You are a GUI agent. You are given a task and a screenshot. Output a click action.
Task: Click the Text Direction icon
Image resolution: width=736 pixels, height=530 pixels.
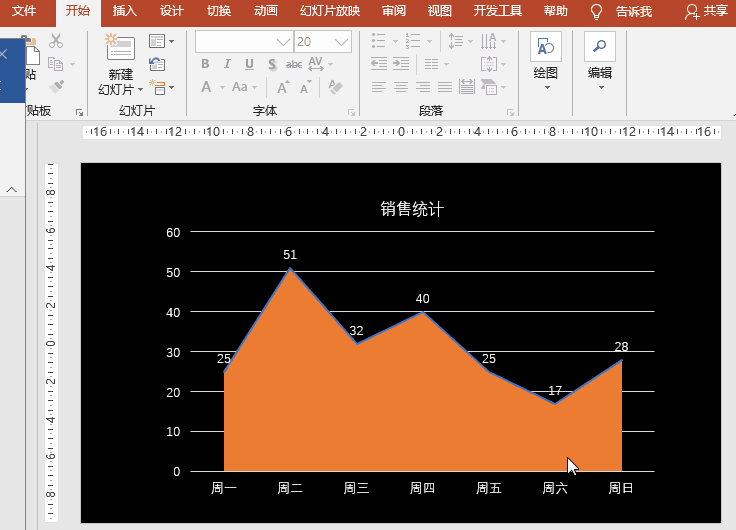489,41
